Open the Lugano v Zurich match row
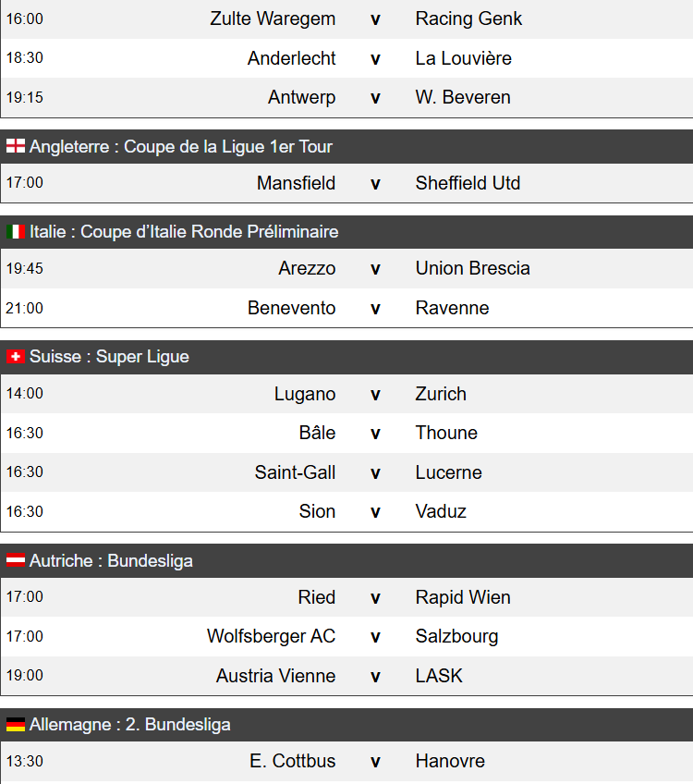This screenshot has width=693, height=784. click(346, 394)
